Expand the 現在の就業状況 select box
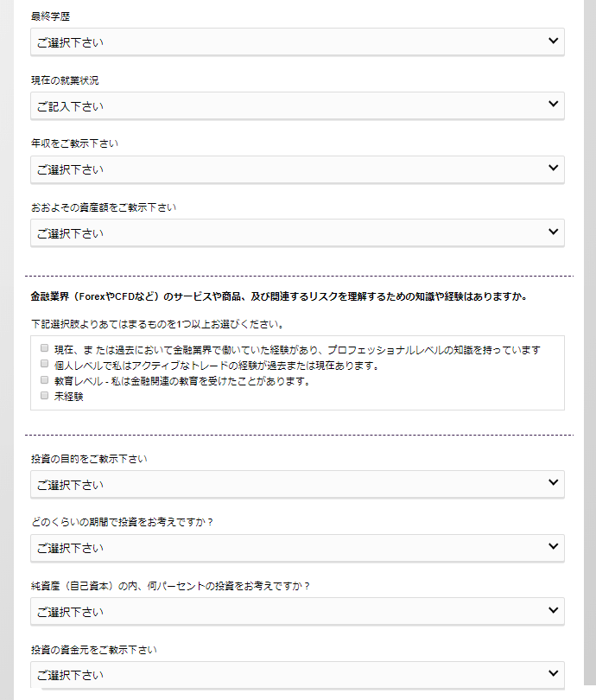Screen dimensions: 596x700 297,105
